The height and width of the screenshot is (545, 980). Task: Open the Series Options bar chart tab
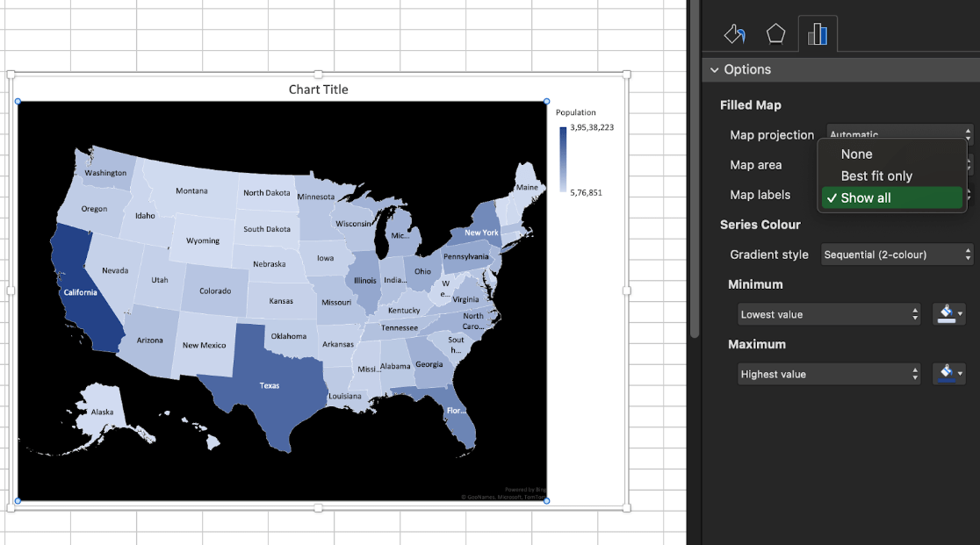818,33
